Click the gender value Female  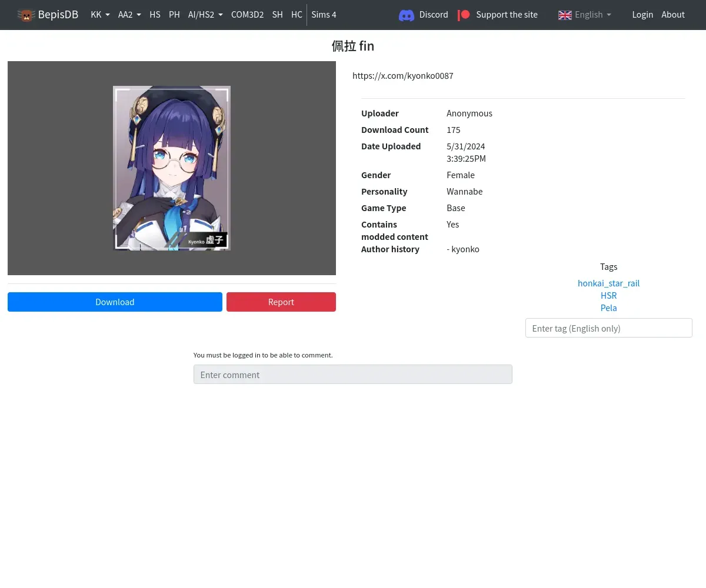pyautogui.click(x=461, y=175)
